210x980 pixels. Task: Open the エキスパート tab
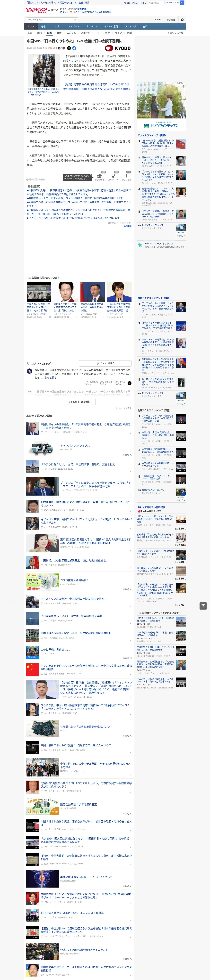pyautogui.click(x=72, y=27)
